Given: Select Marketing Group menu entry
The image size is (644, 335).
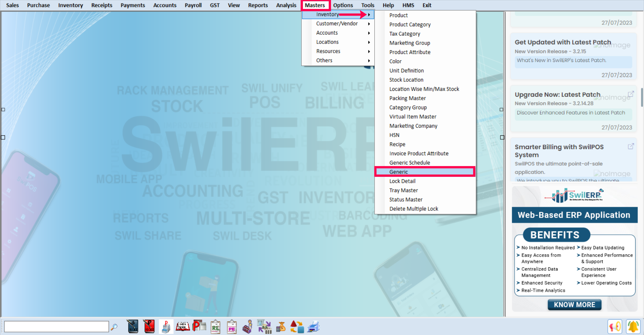Looking at the screenshot, I should (425, 43).
